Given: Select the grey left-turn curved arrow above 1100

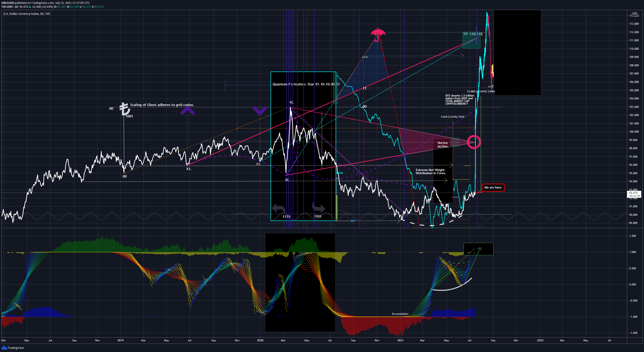Looking at the screenshot, I should (x=279, y=208).
